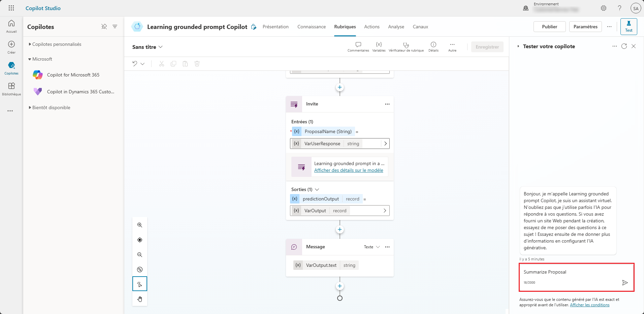Copy the selected node
This screenshot has height=314, width=644.
173,64
